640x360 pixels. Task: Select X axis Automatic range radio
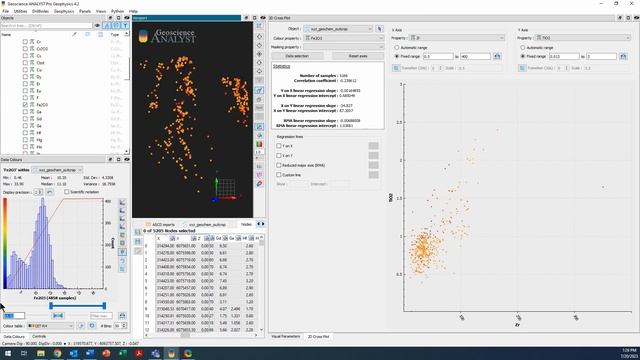[x=396, y=48]
